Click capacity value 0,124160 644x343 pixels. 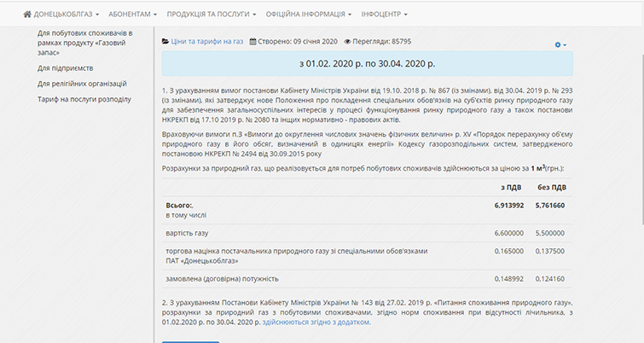point(550,279)
